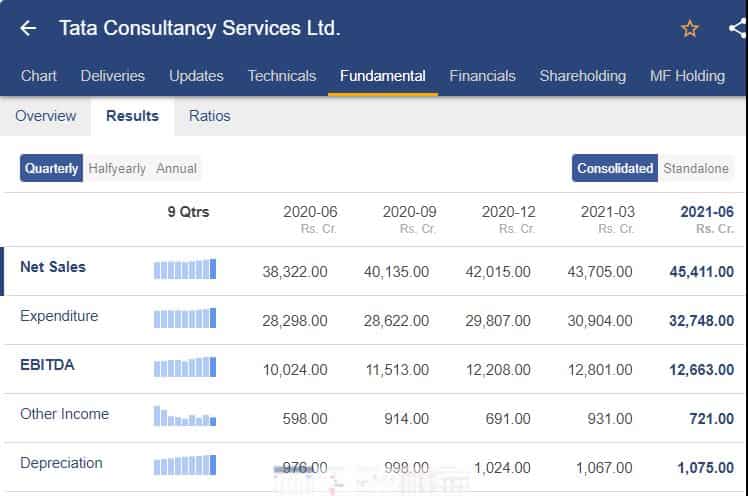Add stock to favorites with star icon
This screenshot has width=748, height=496.
click(x=689, y=29)
